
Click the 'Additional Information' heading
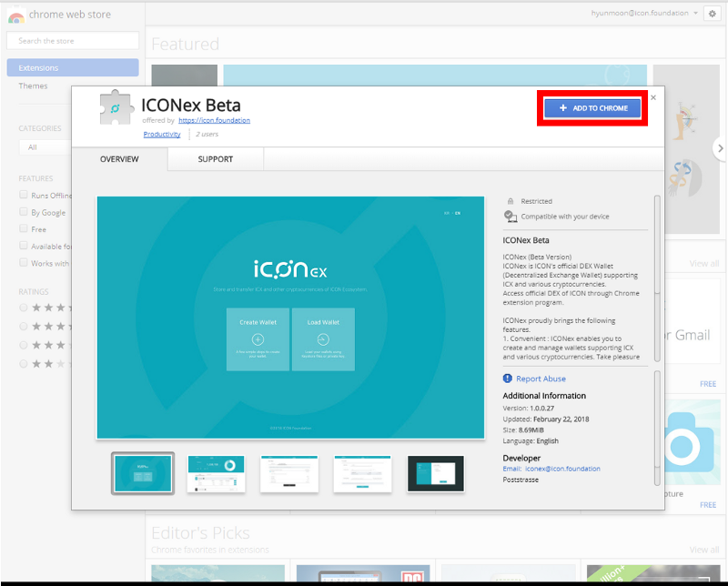(544, 396)
